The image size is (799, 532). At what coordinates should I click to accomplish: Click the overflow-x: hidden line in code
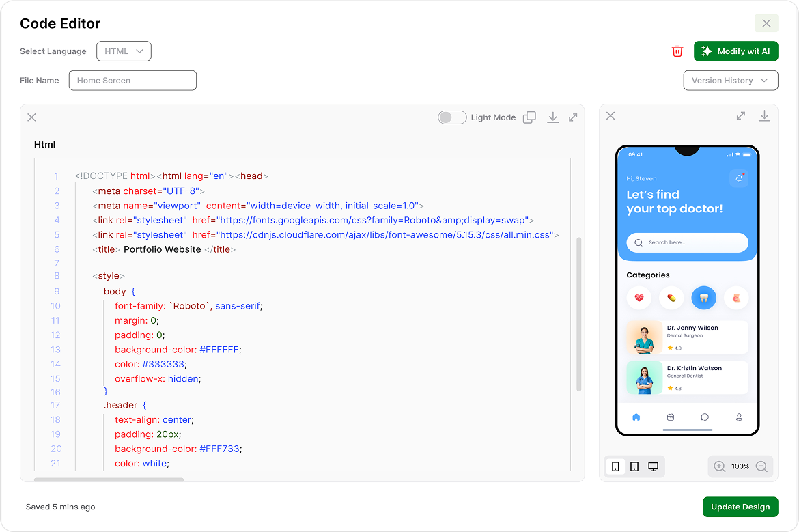pyautogui.click(x=158, y=378)
